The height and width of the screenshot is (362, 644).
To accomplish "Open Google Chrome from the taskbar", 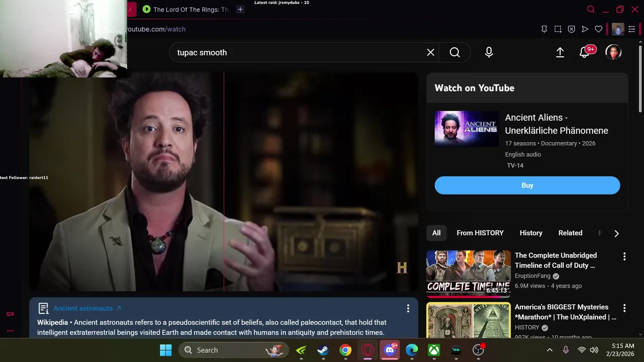I will click(x=345, y=350).
